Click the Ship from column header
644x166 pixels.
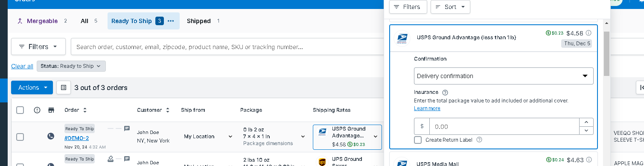(x=193, y=110)
